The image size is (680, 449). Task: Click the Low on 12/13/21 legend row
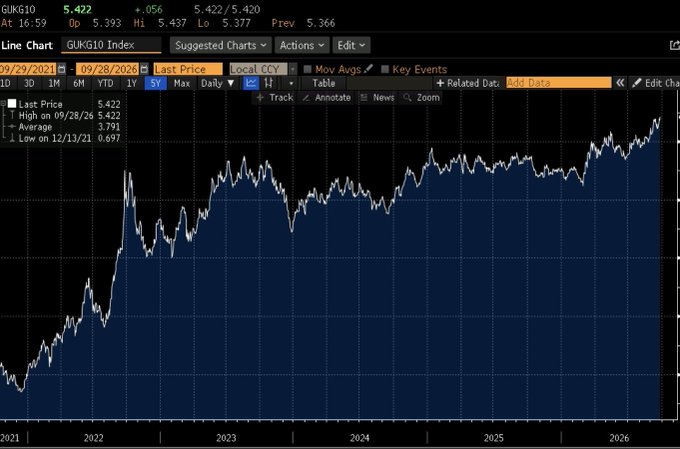tap(64, 138)
